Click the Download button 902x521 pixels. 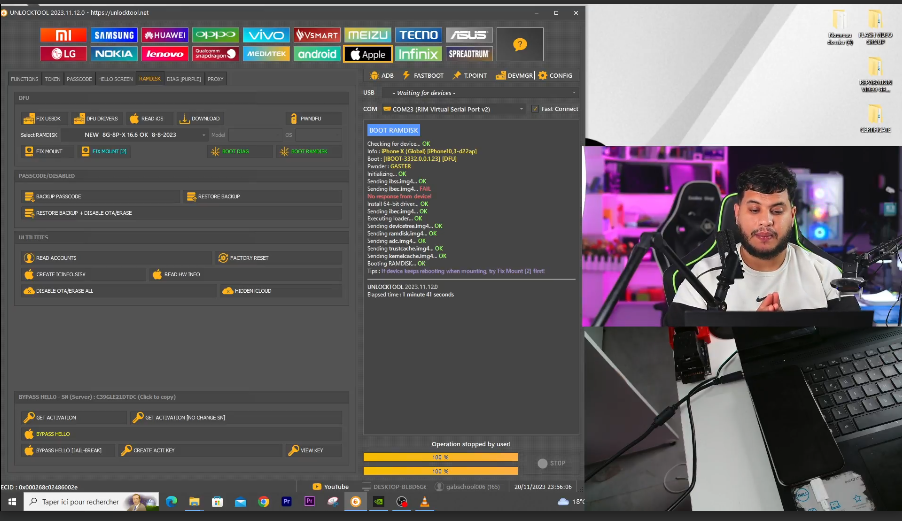pos(201,118)
